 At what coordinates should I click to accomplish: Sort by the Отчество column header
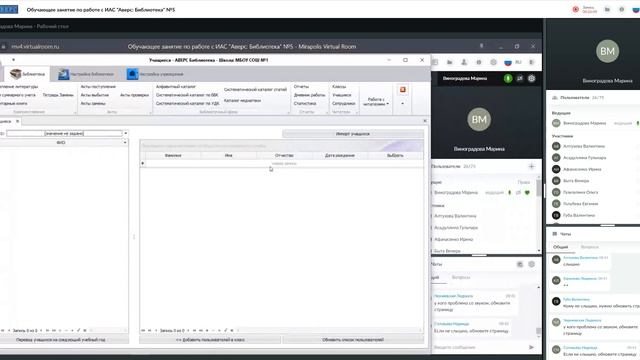pyautogui.click(x=284, y=155)
